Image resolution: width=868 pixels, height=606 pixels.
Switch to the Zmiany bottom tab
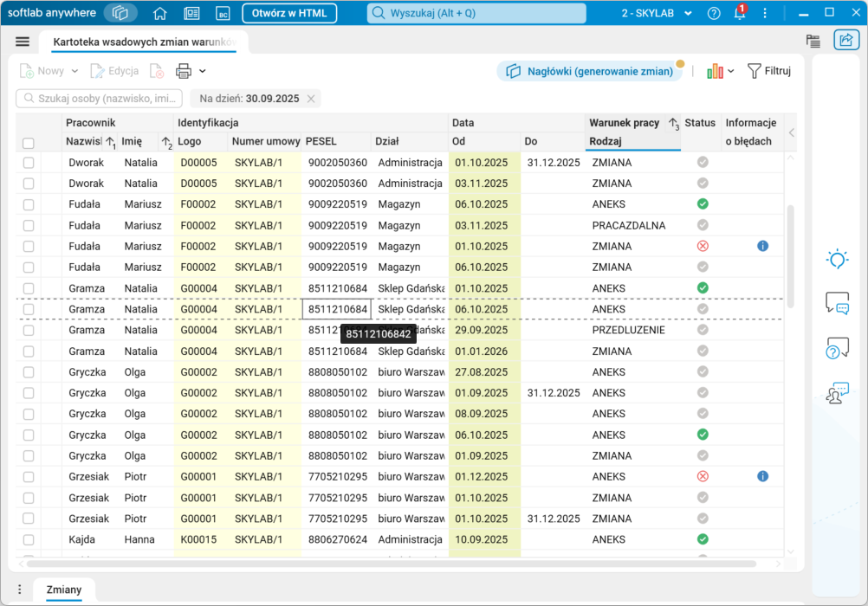[64, 590]
